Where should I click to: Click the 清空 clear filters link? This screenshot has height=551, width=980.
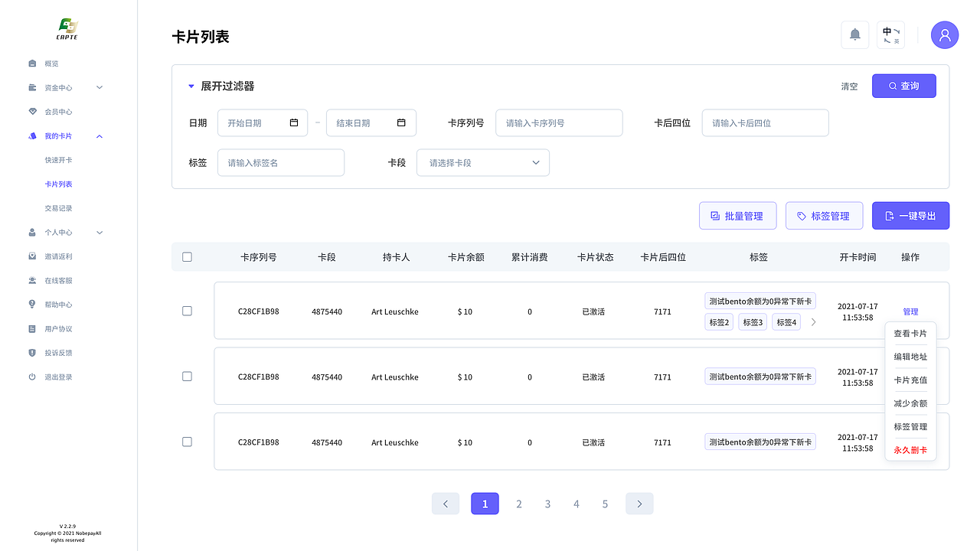[849, 86]
